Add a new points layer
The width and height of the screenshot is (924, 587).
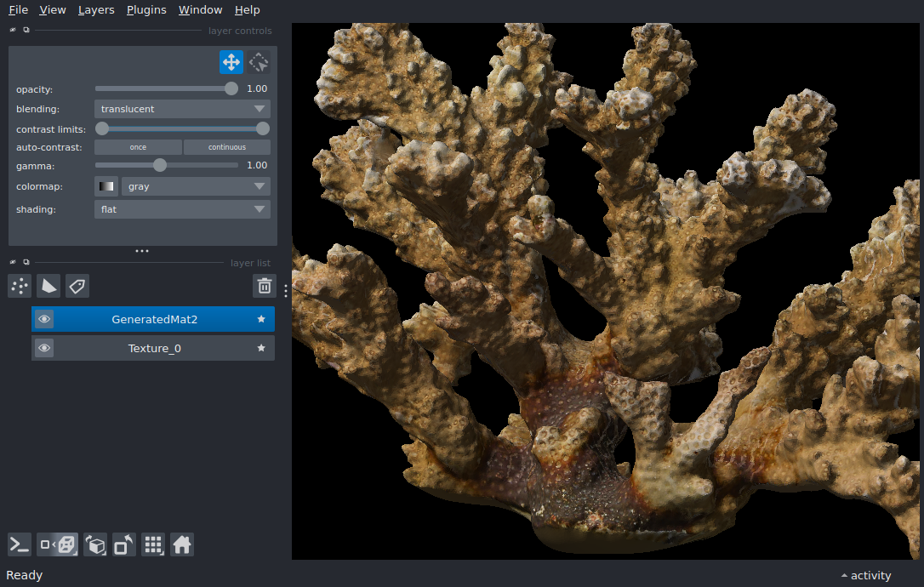point(20,286)
